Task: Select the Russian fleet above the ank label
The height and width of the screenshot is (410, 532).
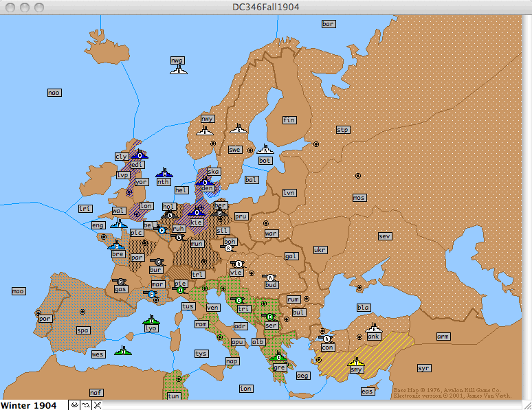Action: tap(374, 328)
